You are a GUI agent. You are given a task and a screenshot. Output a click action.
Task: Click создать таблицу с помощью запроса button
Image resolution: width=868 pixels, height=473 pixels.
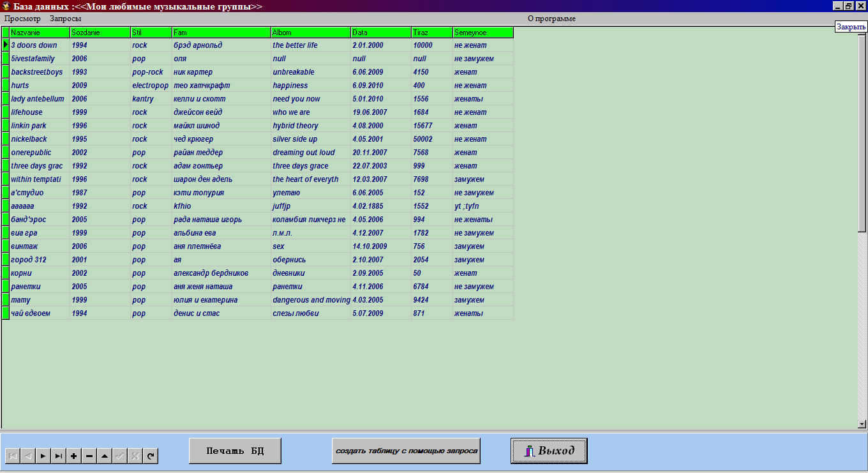tap(406, 451)
